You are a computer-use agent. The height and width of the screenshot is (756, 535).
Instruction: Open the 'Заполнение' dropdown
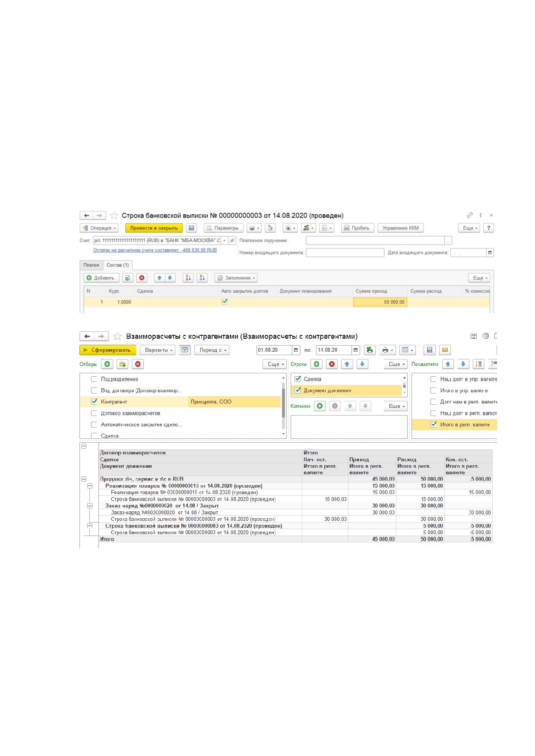click(236, 278)
